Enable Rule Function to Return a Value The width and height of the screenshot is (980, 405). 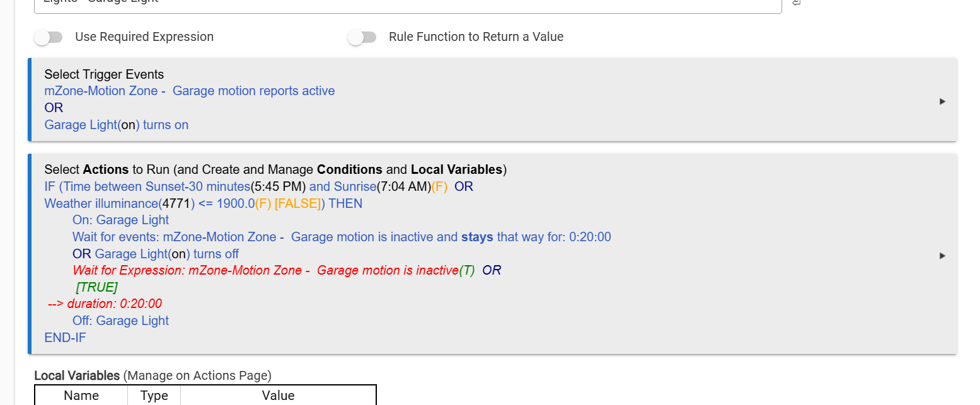[x=362, y=37]
